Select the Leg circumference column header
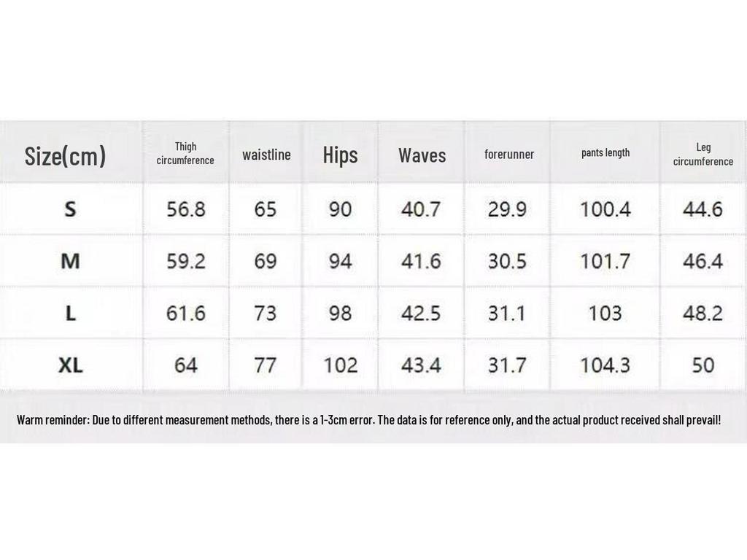 click(703, 155)
